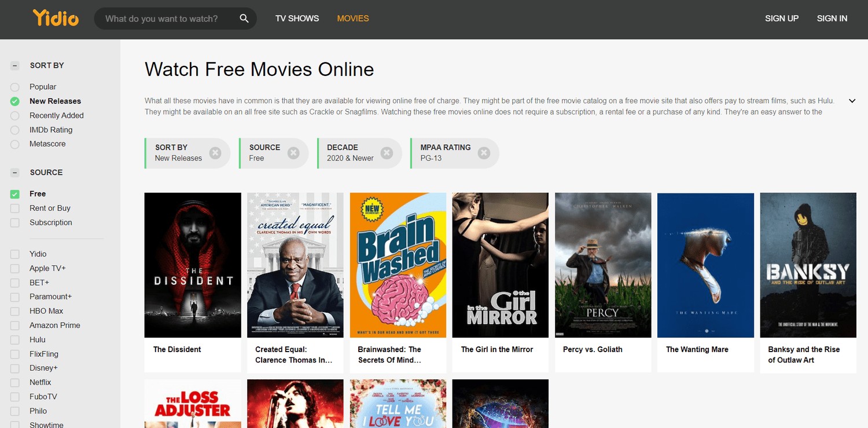Open the TV Shows menu
The width and height of the screenshot is (868, 428).
tap(297, 19)
